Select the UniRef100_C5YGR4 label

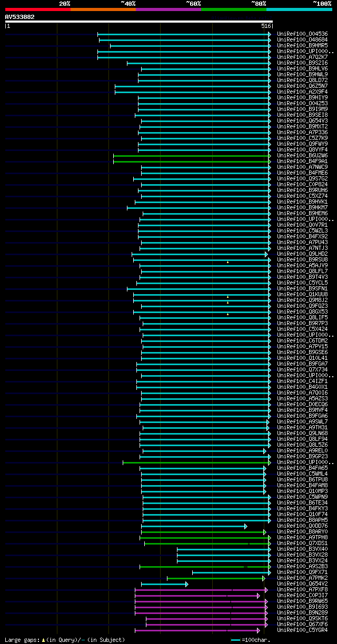302,630
